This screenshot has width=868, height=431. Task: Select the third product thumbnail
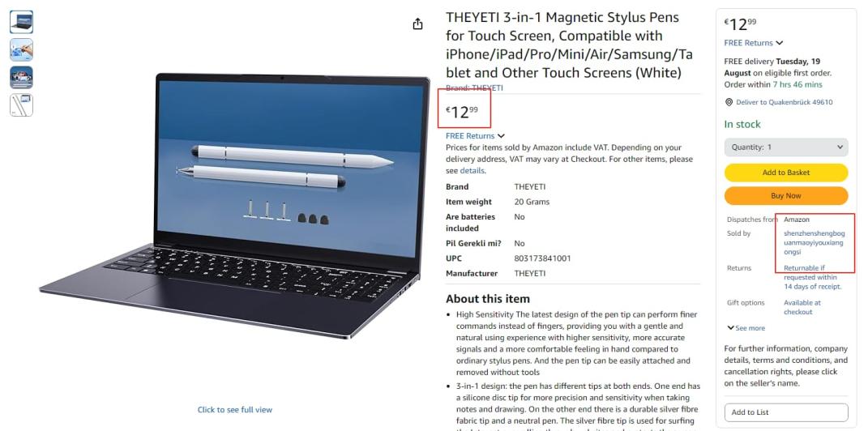(x=22, y=78)
